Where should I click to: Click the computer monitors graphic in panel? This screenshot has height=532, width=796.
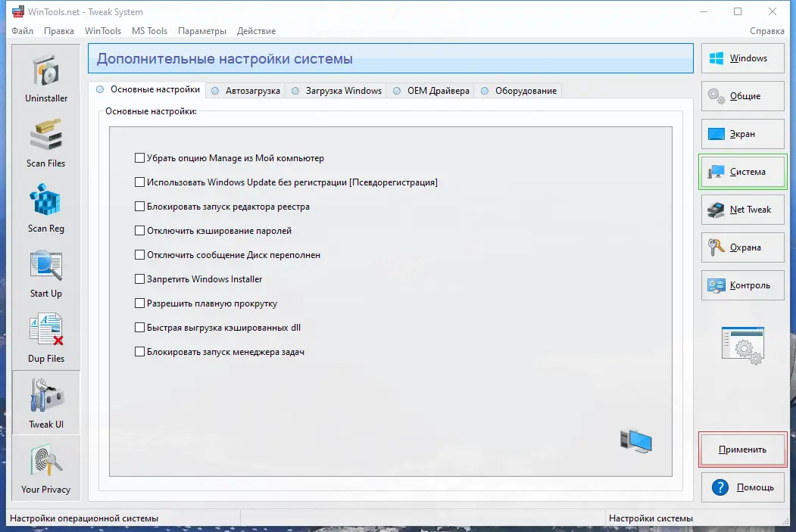pos(635,441)
